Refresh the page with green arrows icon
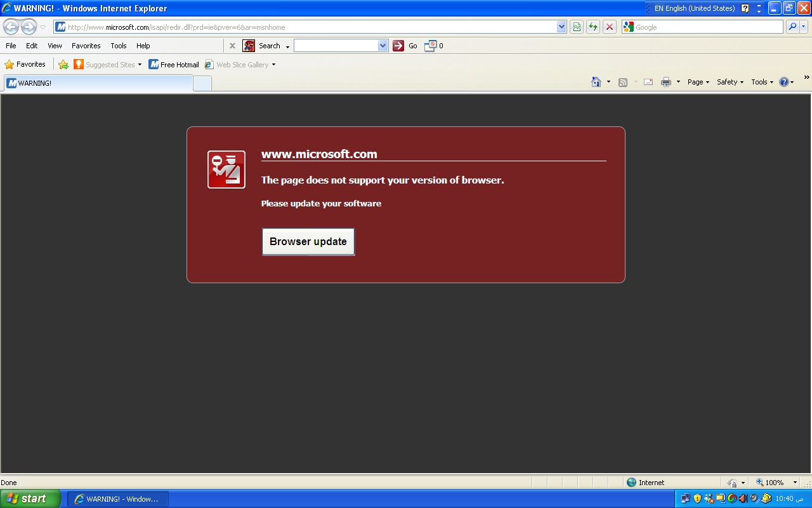The height and width of the screenshot is (508, 812). (x=593, y=27)
